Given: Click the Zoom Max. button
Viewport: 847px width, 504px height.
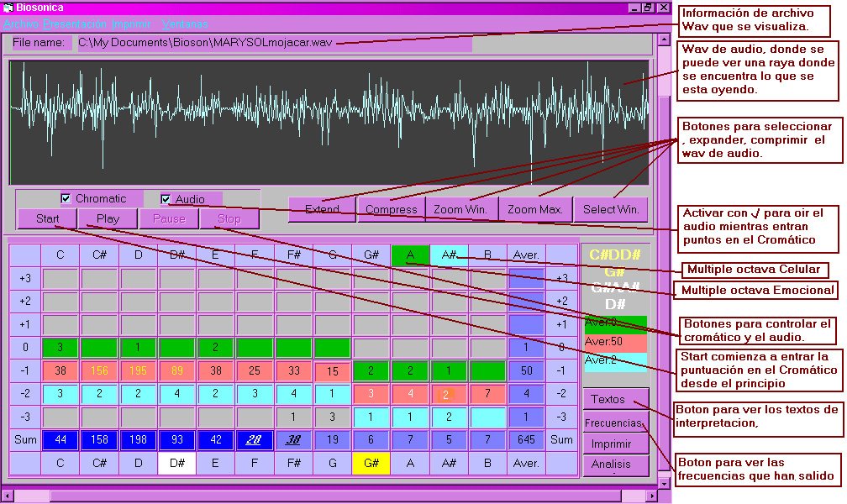Looking at the screenshot, I should click(535, 209).
